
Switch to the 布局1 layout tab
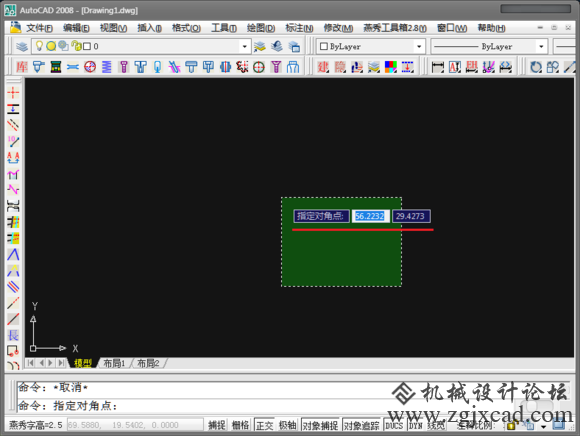[x=114, y=363]
